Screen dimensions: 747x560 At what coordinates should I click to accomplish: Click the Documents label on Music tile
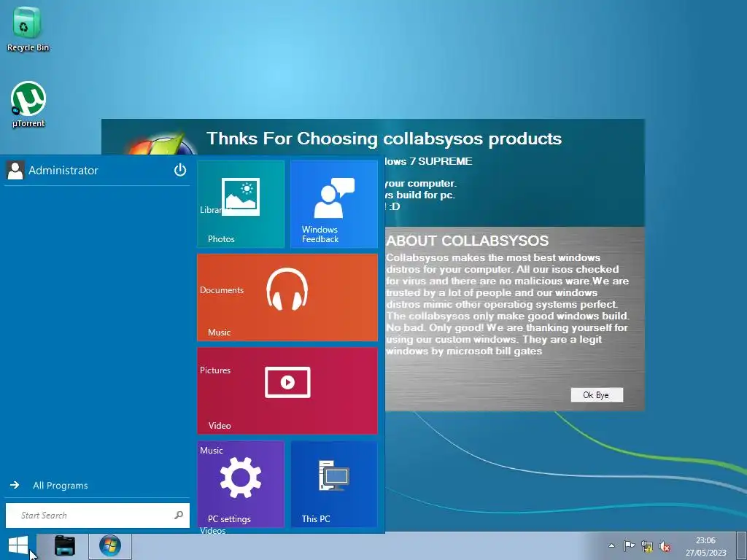pos(222,290)
